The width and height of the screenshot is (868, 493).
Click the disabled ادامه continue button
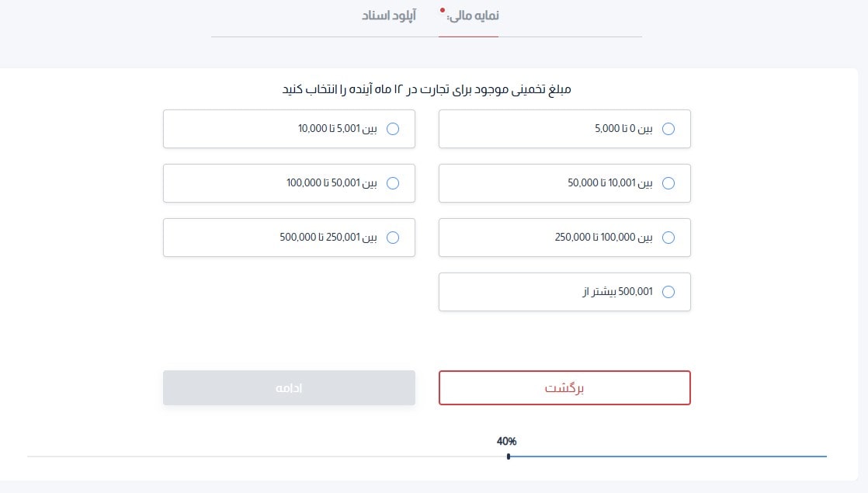click(289, 387)
